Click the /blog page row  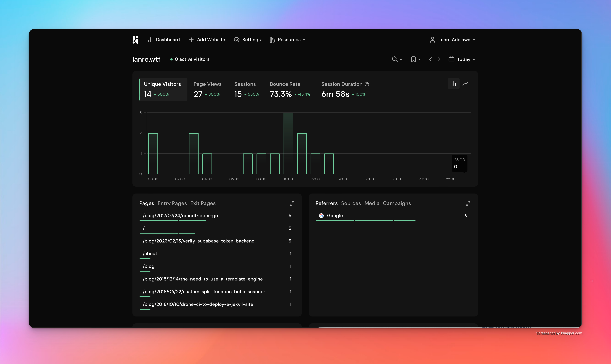tap(217, 266)
